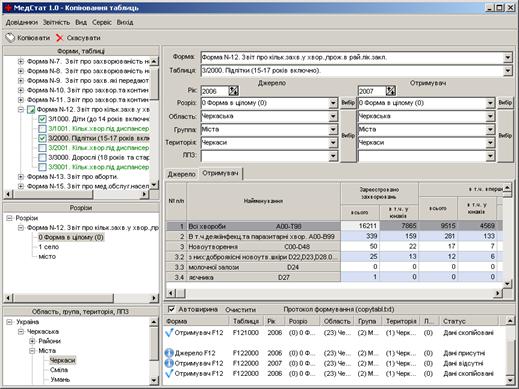Screen dimensions: 519x389
Task: Uncheck the 3/1000 Діти table checkbox
Action: coord(42,119)
